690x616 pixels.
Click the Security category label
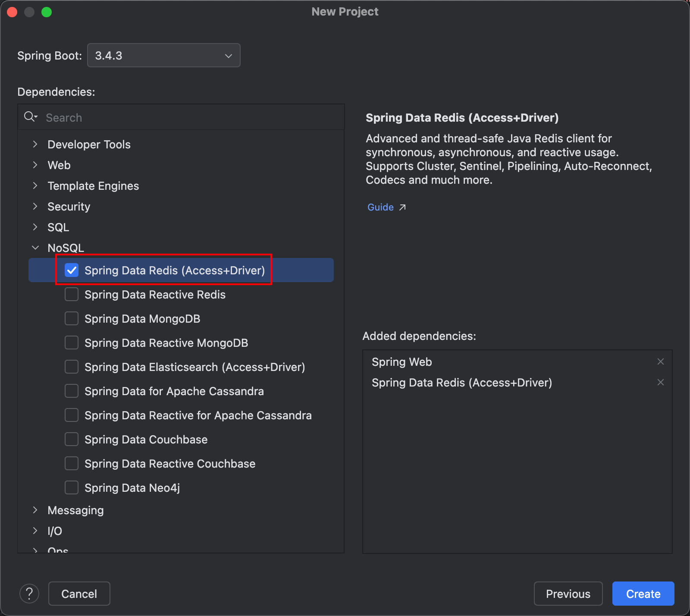point(69,207)
